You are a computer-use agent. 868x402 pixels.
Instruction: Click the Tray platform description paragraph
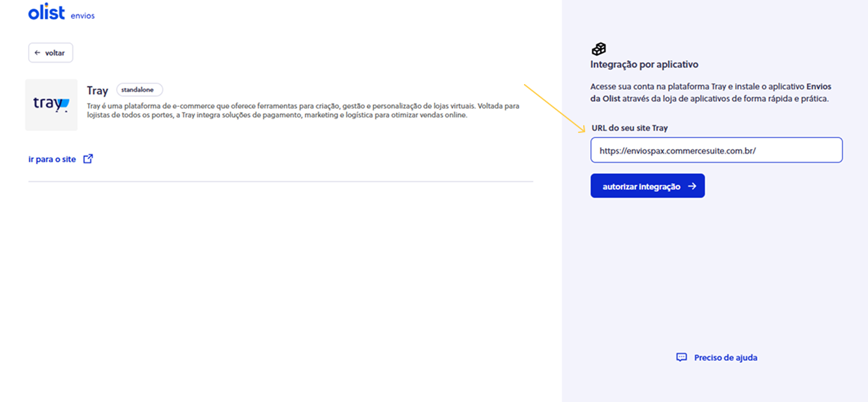(x=302, y=110)
